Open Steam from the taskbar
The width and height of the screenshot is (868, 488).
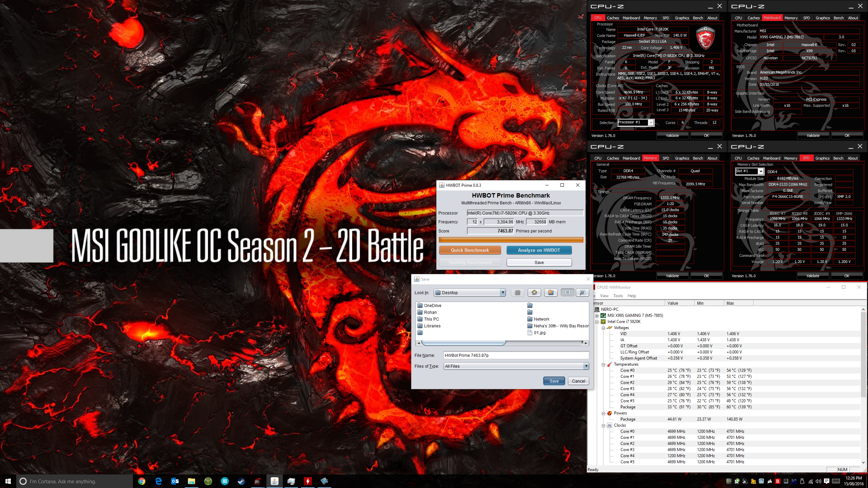(x=241, y=481)
